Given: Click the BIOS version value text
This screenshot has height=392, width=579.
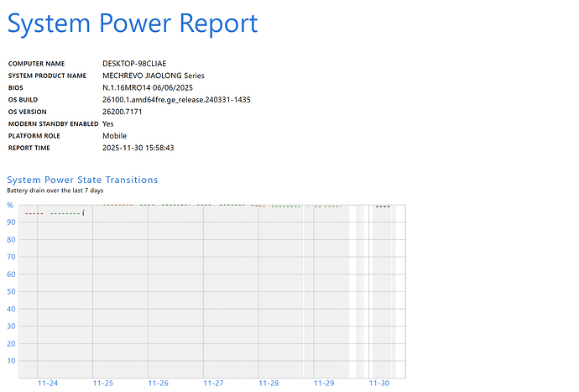Looking at the screenshot, I should click(x=148, y=88).
